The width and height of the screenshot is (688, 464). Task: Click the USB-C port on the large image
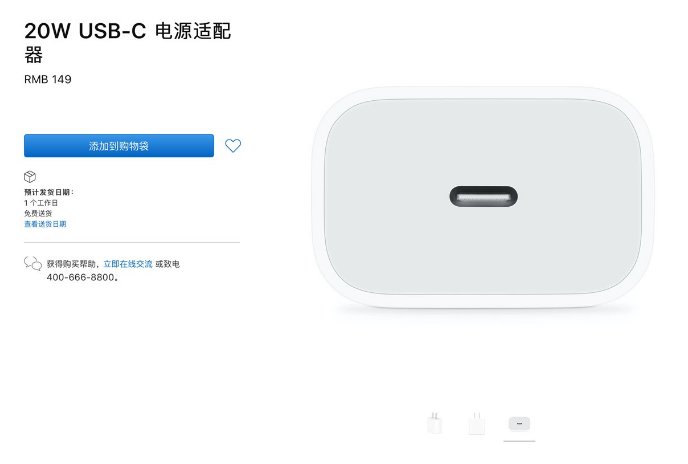(484, 196)
